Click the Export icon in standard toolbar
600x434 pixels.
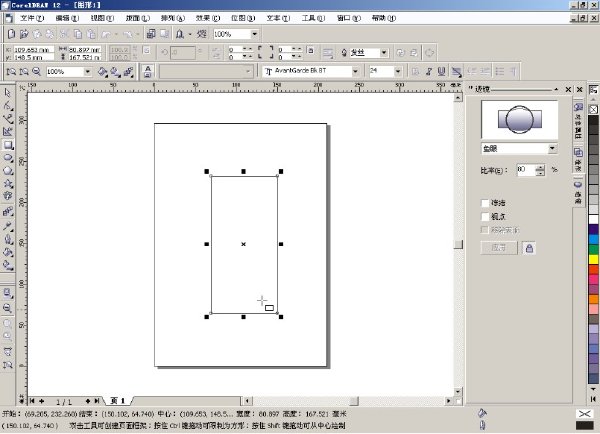point(165,34)
